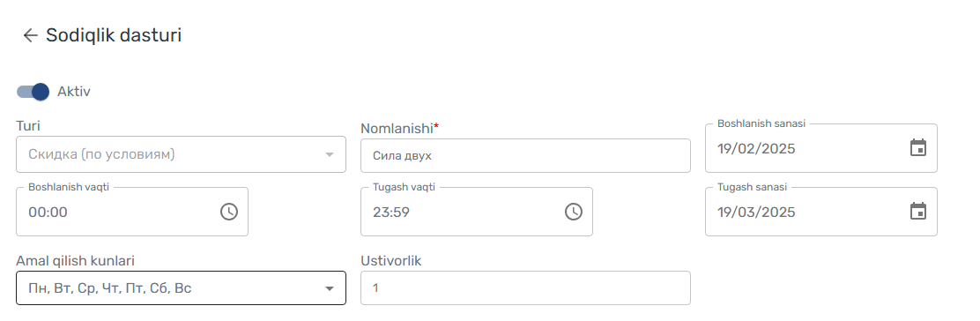Open clock picker for Tugash vaqti
This screenshot has height=321, width=980.
click(x=573, y=212)
